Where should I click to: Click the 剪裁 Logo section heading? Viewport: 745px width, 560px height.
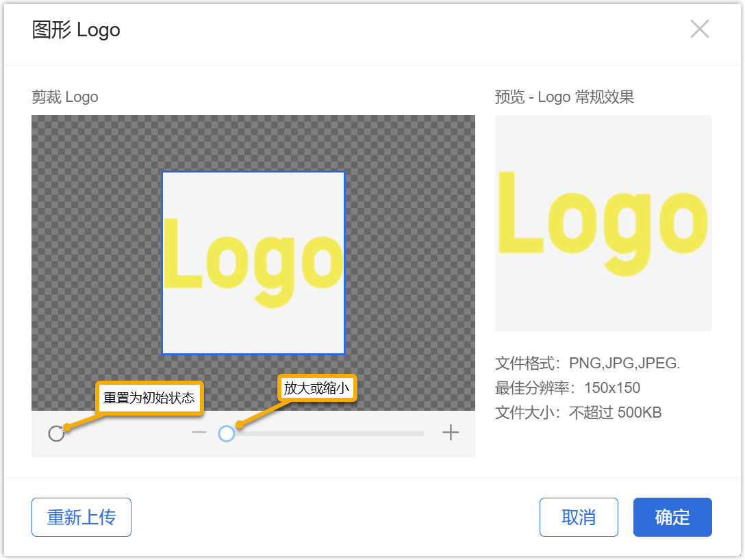pos(65,97)
